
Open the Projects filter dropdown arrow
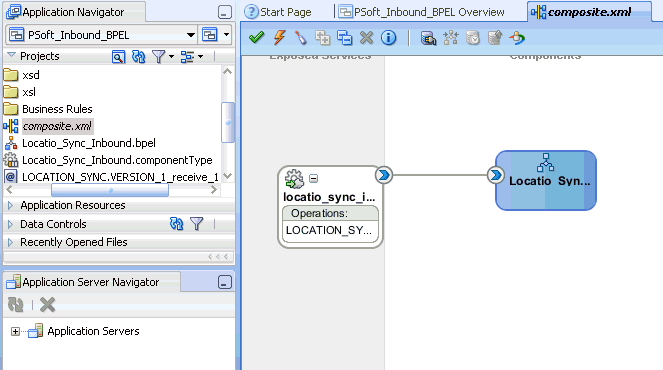pos(171,56)
